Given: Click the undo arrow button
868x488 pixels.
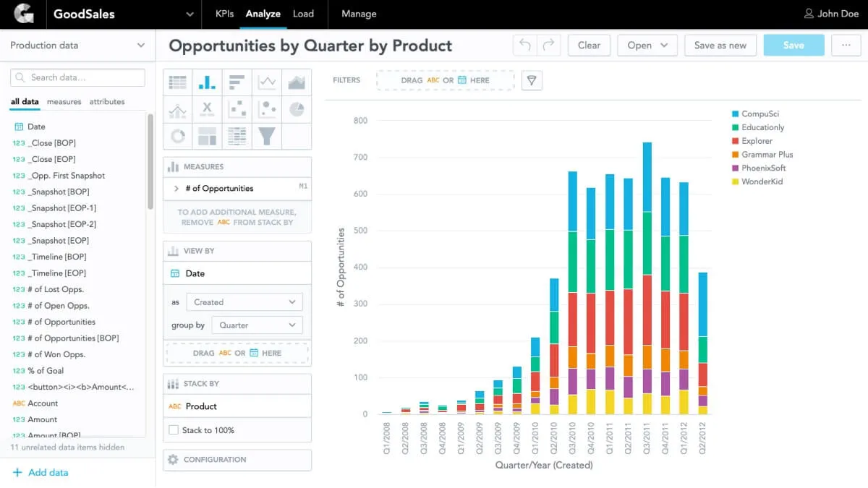Looking at the screenshot, I should (525, 45).
